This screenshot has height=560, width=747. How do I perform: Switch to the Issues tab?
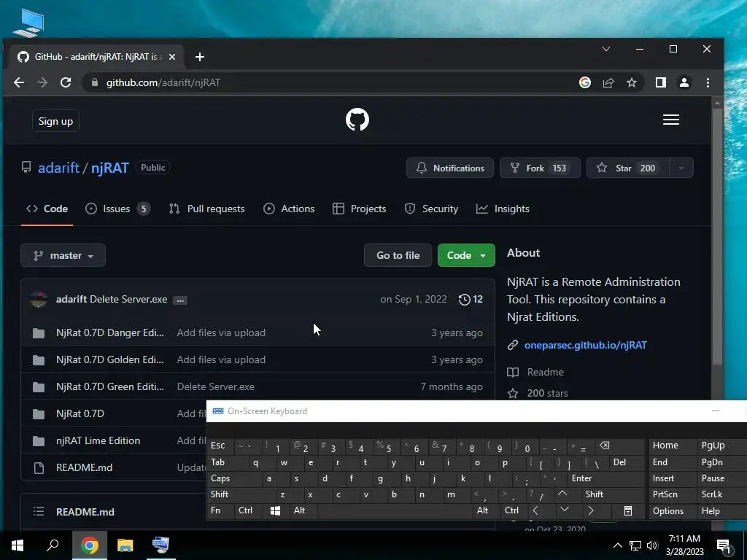[x=117, y=209]
